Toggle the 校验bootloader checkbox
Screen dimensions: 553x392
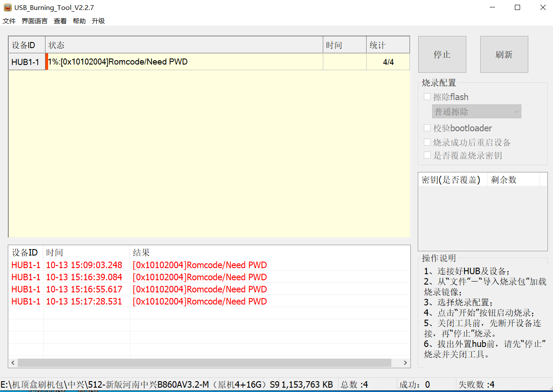(x=427, y=128)
